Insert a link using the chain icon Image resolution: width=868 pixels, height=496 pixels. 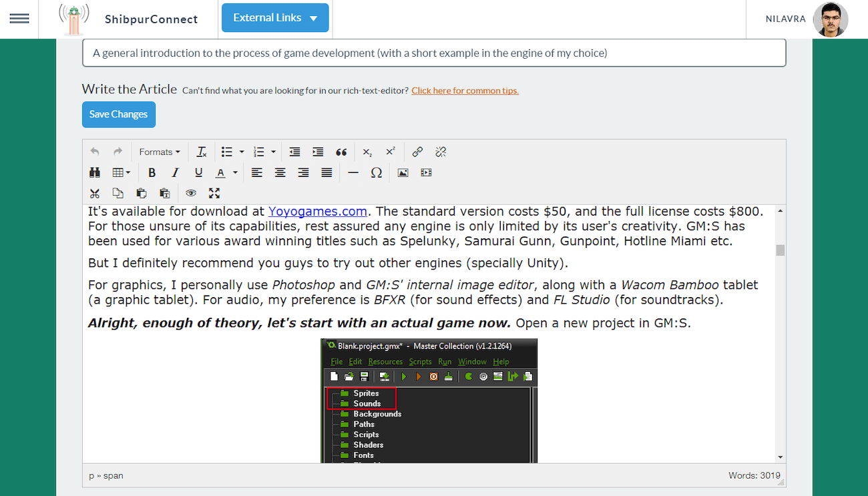click(417, 152)
